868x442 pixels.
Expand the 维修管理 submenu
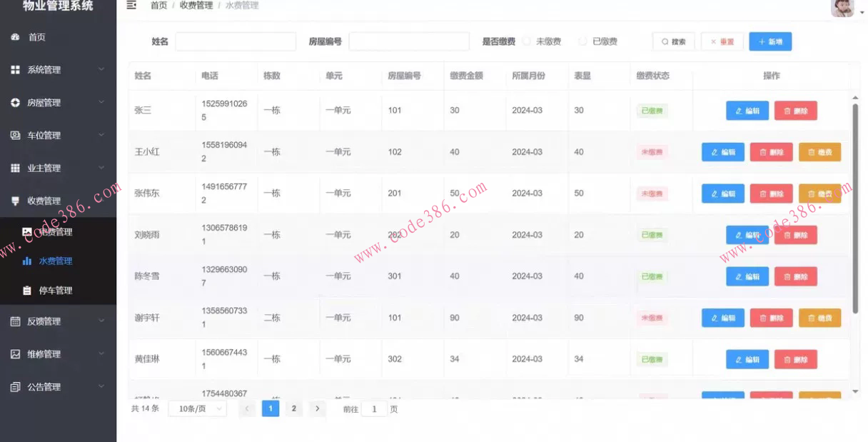click(x=57, y=354)
